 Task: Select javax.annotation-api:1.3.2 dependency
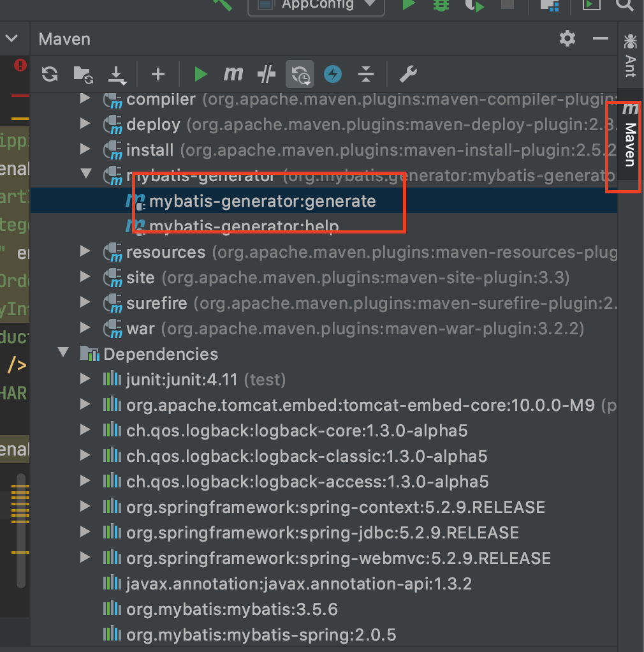pos(299,584)
